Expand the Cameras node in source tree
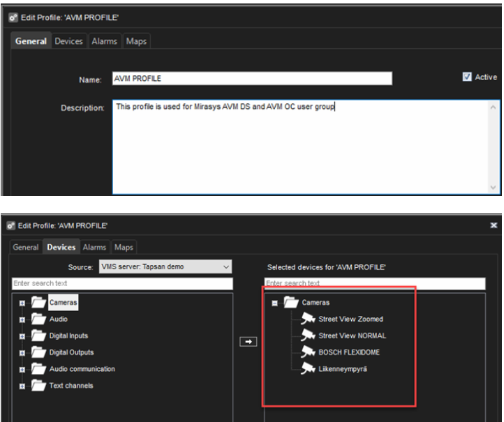504x422 pixels. point(22,303)
